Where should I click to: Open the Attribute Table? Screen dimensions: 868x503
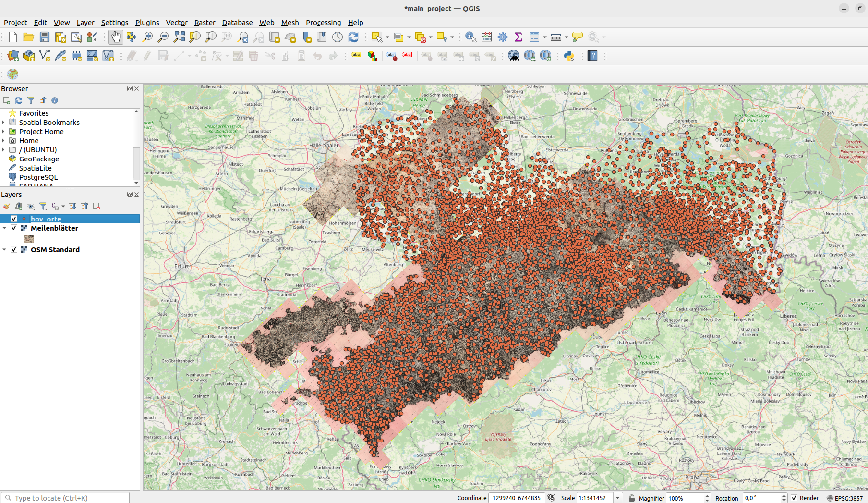click(x=534, y=37)
